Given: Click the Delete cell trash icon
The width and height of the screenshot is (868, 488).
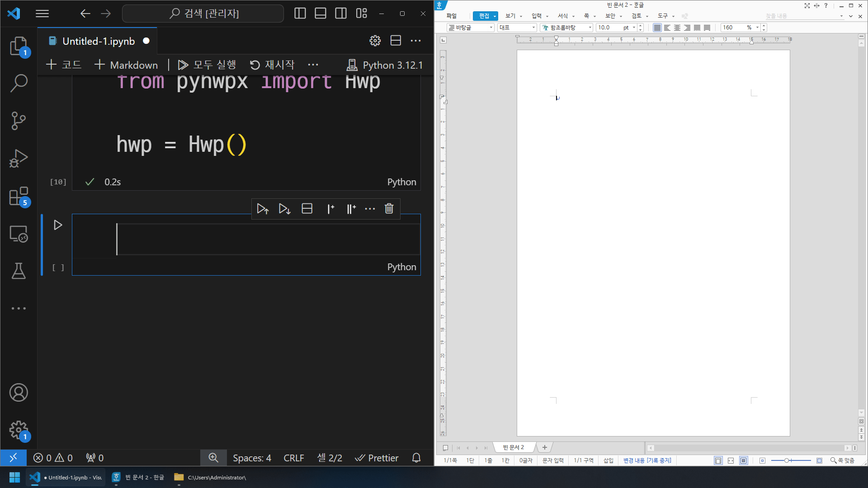Looking at the screenshot, I should [x=389, y=209].
